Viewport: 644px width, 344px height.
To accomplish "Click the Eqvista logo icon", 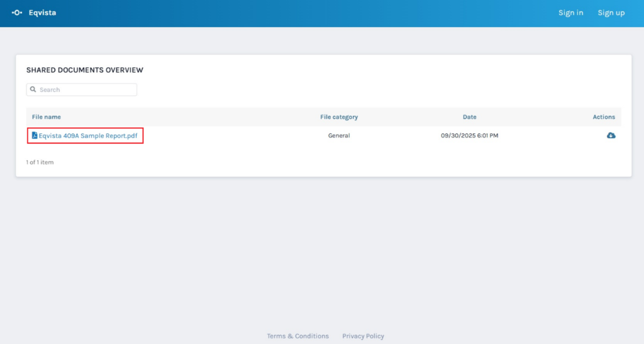I will [x=17, y=13].
